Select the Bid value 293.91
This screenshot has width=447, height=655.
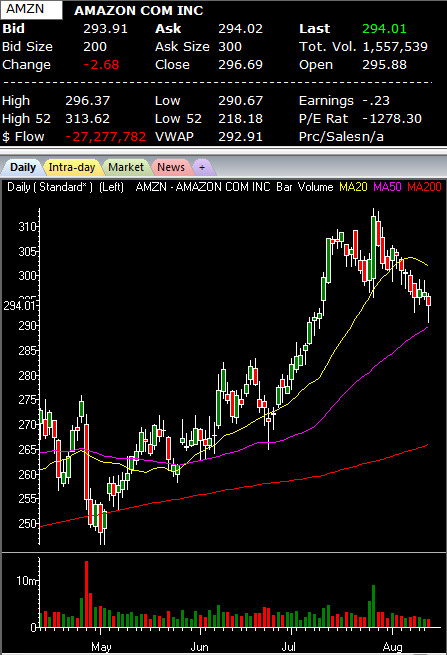tap(105, 28)
